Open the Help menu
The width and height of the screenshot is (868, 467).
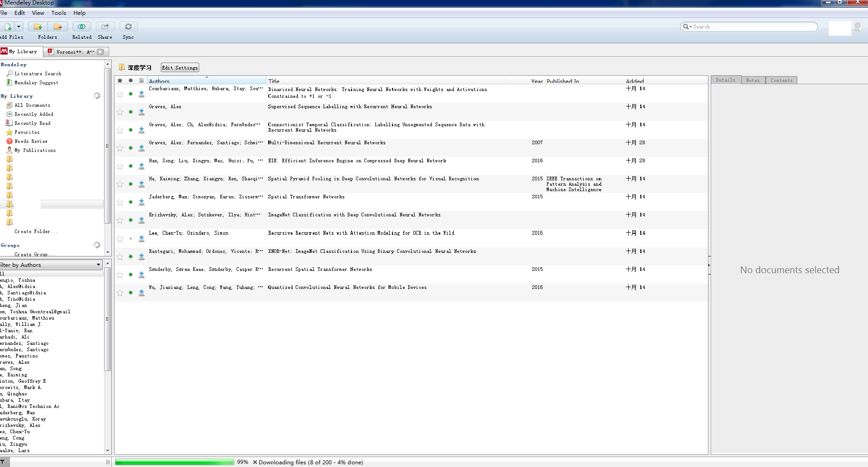[x=79, y=13]
